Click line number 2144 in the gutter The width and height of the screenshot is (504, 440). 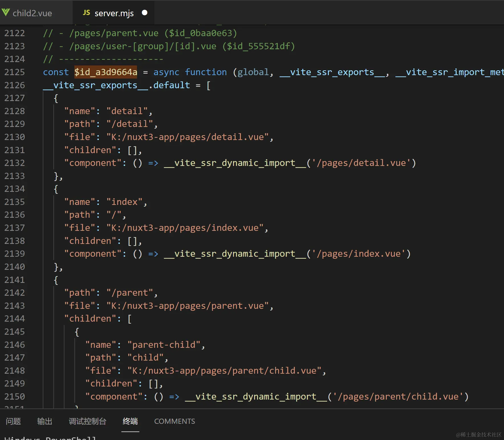click(x=15, y=319)
